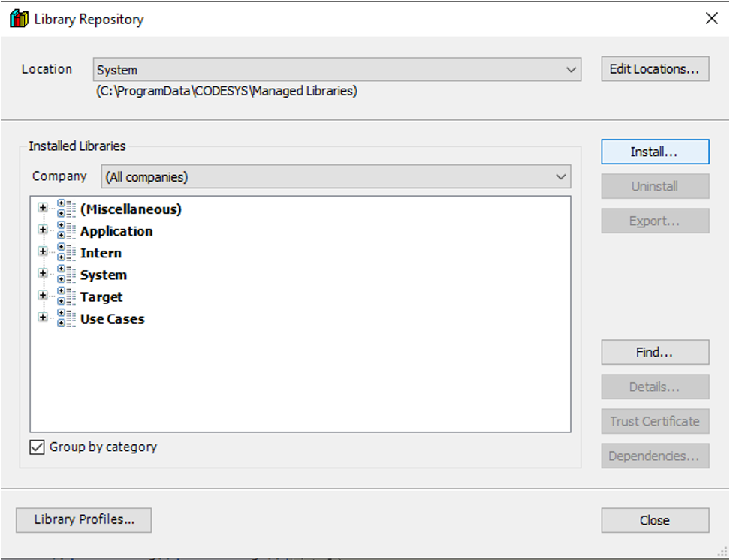Viewport: 730px width, 560px height.
Task: Expand the System category in the tree
Action: click(x=43, y=273)
